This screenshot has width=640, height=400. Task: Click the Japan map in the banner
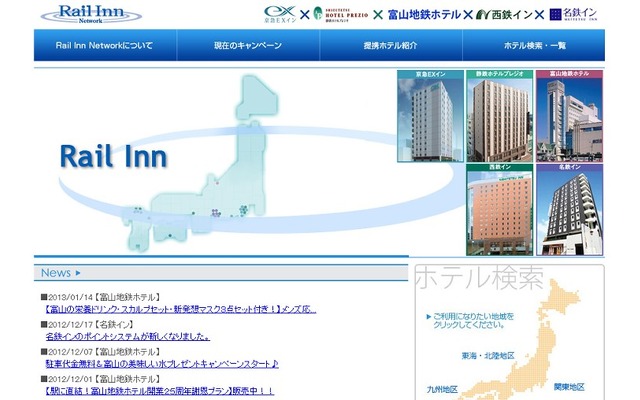coord(202,163)
